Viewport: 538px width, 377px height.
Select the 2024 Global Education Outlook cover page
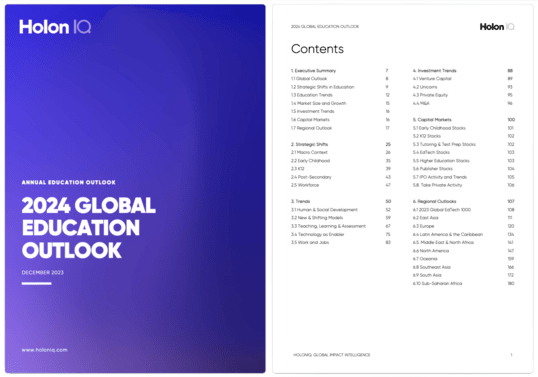coord(135,189)
